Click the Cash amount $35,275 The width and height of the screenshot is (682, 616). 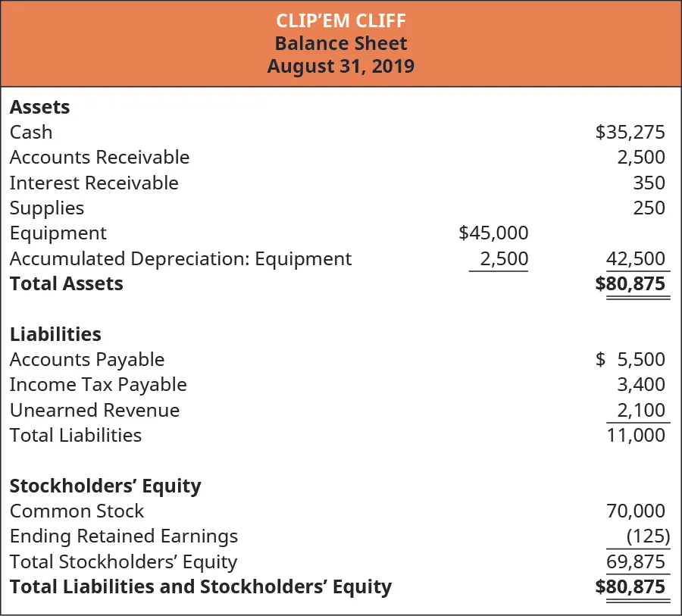tap(630, 133)
